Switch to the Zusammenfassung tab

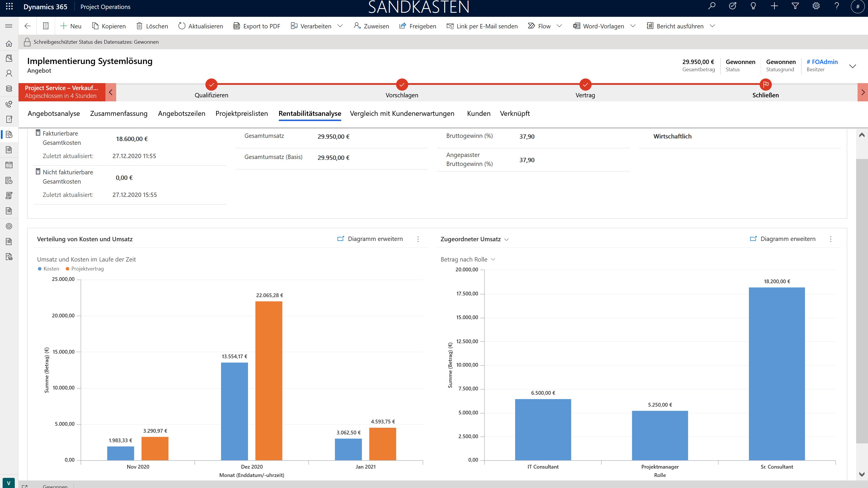[x=118, y=114]
